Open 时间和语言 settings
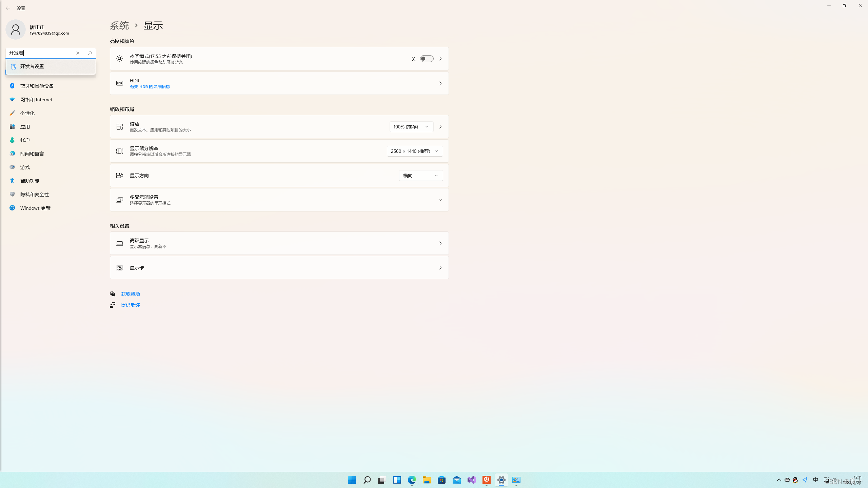Screen dimensions: 868x488 point(51,154)
